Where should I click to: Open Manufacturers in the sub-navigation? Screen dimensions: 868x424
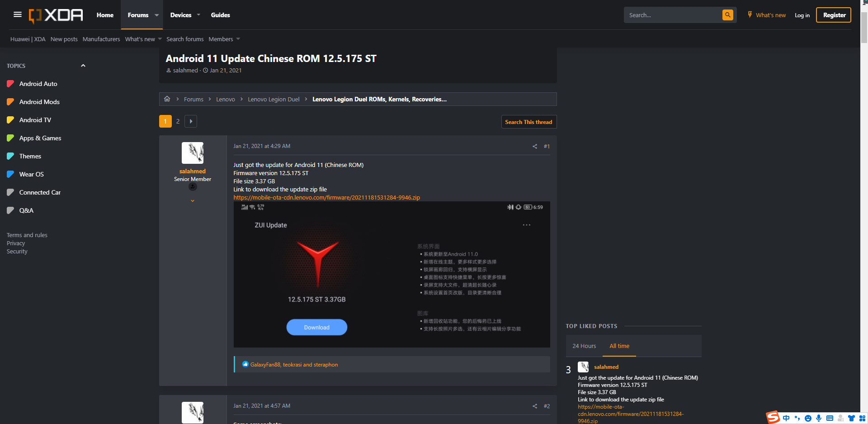coord(101,39)
